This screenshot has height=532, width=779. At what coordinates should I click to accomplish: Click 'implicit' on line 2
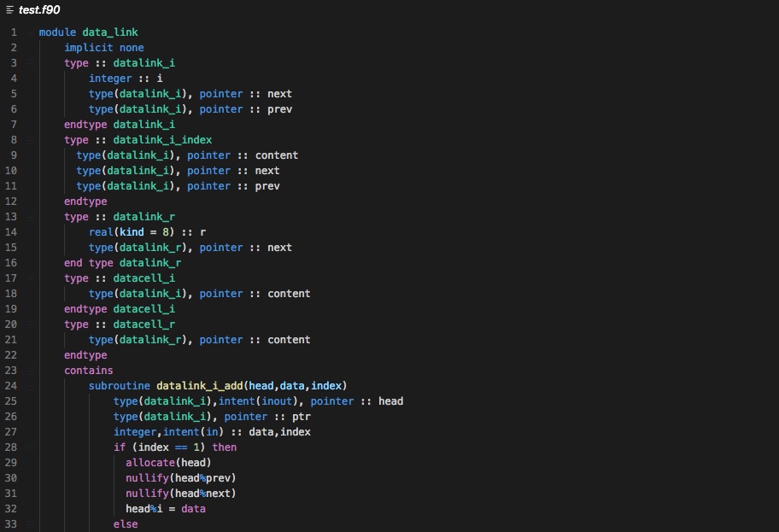coord(89,48)
